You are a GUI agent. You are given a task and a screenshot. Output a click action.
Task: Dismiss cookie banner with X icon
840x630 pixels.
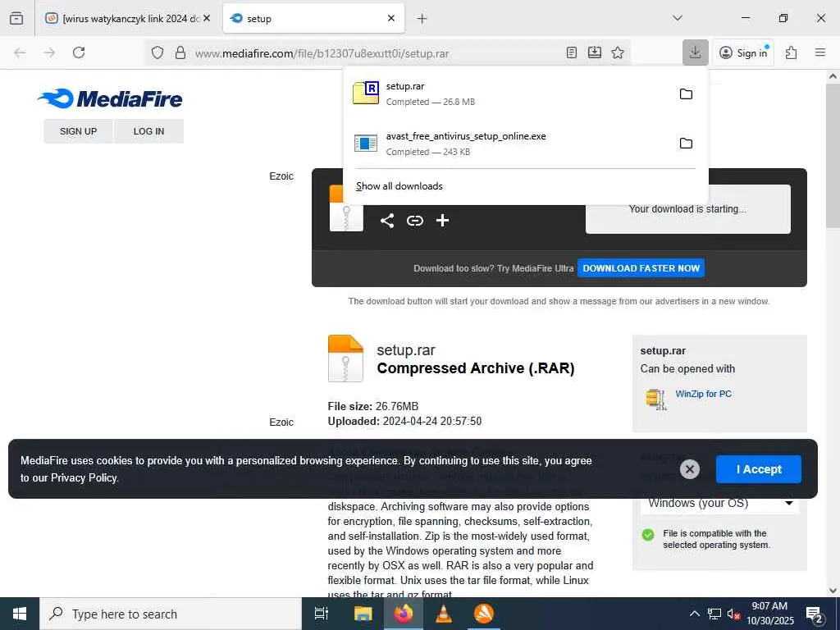[689, 469]
